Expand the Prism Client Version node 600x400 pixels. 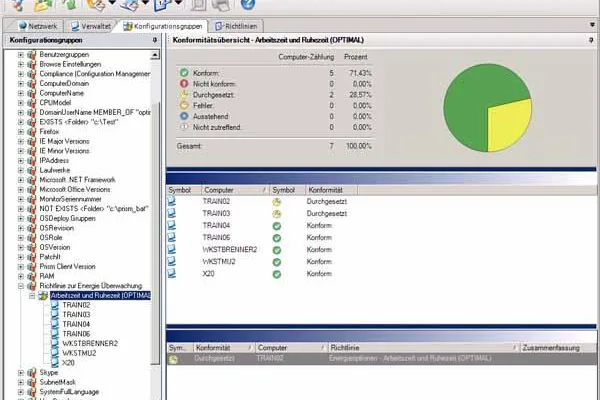[21, 267]
